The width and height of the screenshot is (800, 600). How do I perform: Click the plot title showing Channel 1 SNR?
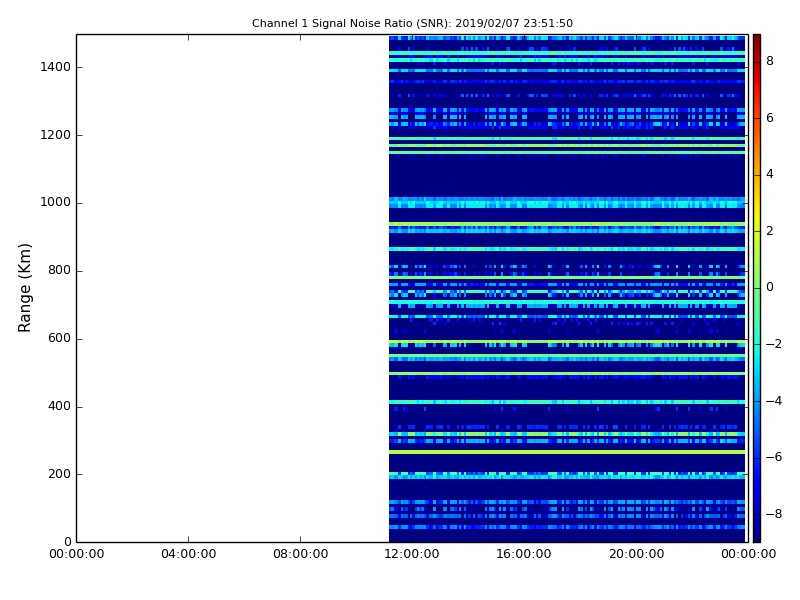click(412, 23)
